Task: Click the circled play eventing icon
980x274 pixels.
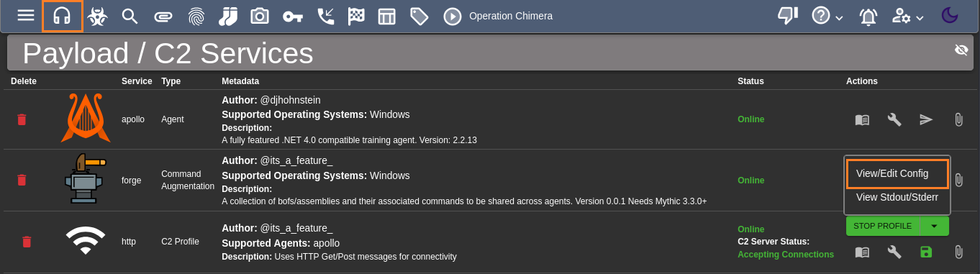Action: coord(452,16)
